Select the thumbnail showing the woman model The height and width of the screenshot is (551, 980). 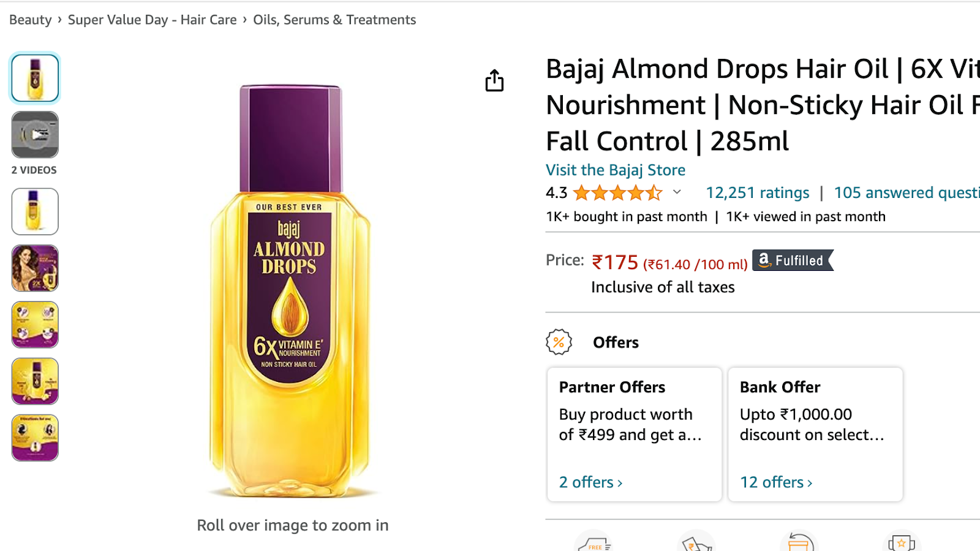[35, 268]
